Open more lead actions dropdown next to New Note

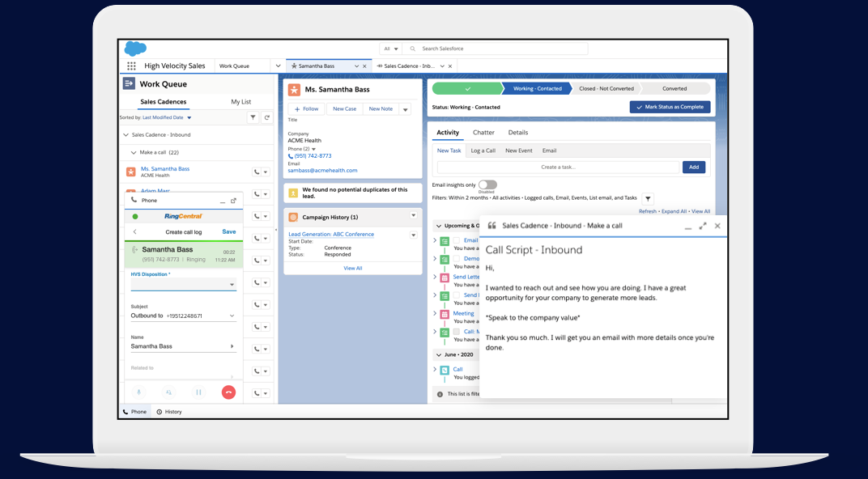pos(405,109)
